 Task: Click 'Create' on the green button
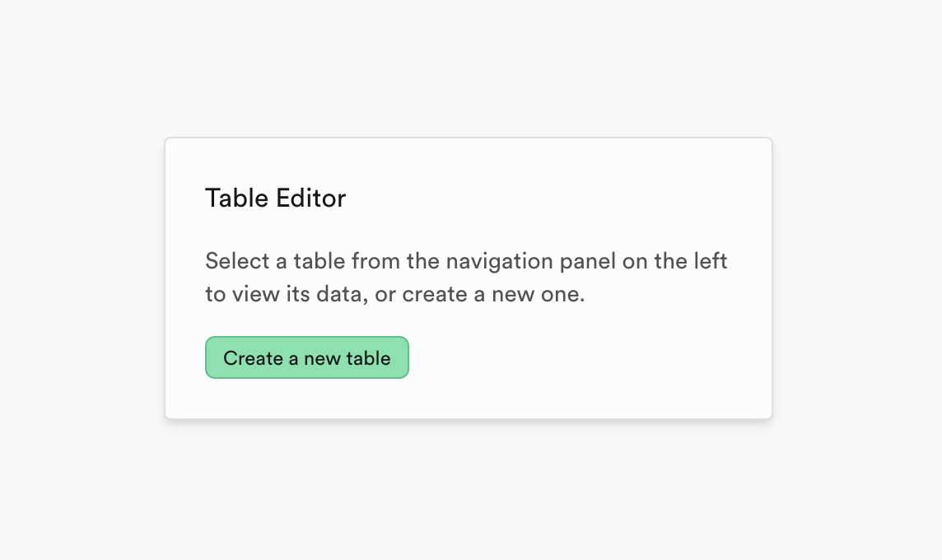coord(253,358)
